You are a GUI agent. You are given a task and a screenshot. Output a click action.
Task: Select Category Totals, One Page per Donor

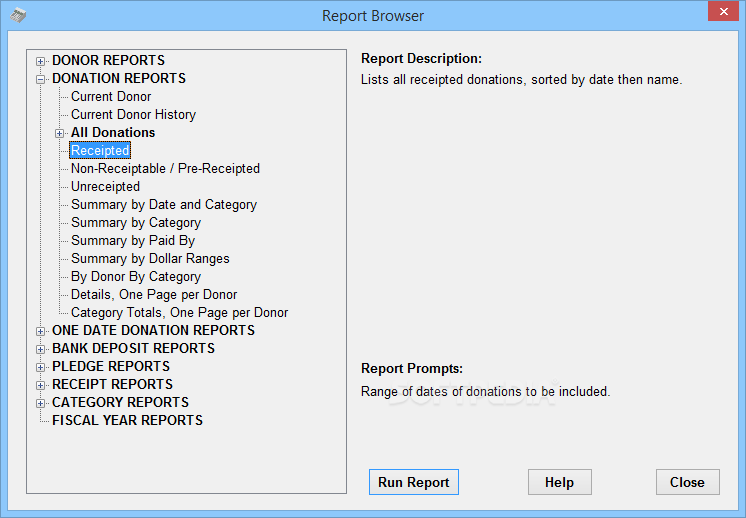click(x=179, y=313)
